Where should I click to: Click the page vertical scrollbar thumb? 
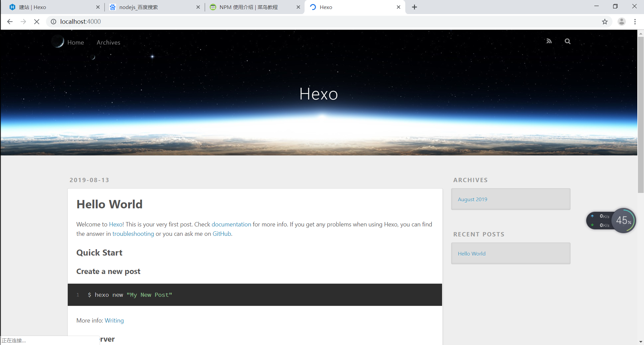(641, 115)
